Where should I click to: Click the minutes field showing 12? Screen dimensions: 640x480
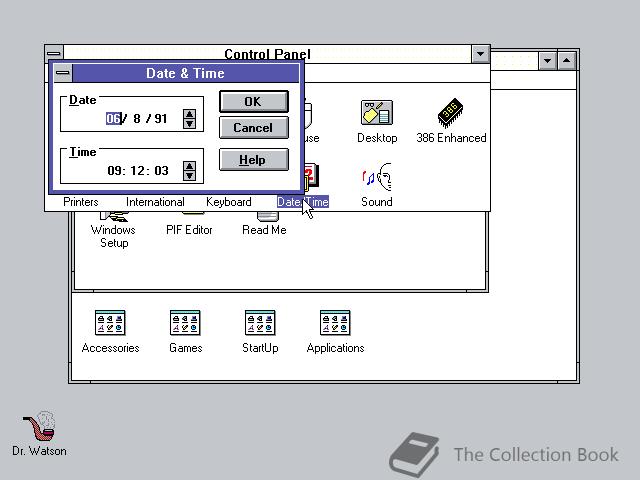coord(138,171)
